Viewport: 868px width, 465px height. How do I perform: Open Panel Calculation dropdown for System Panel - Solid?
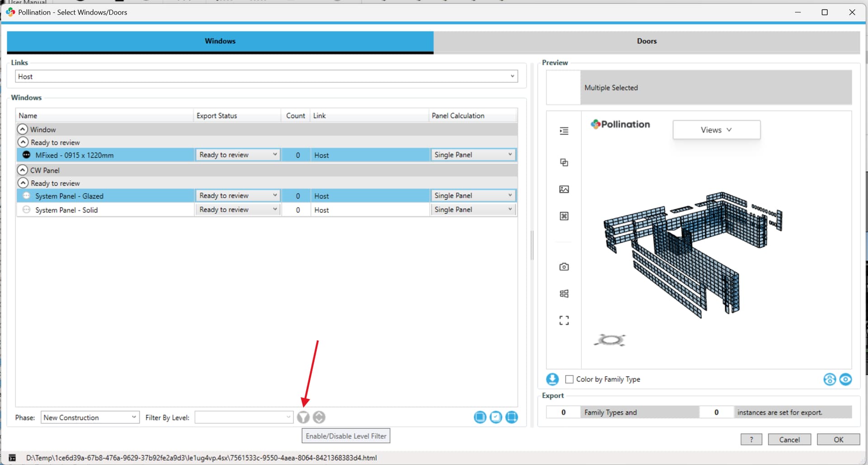pos(473,209)
